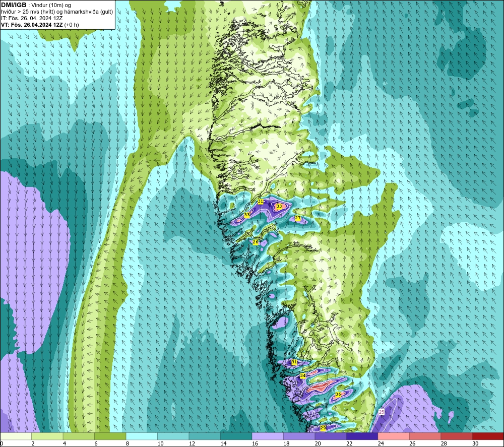This screenshot has width=504, height=447.
Task: Select the 4–6 green scale segment
Action: (79, 436)
